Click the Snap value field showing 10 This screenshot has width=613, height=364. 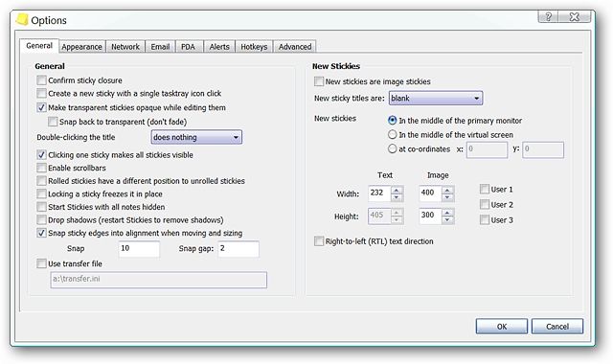click(139, 249)
